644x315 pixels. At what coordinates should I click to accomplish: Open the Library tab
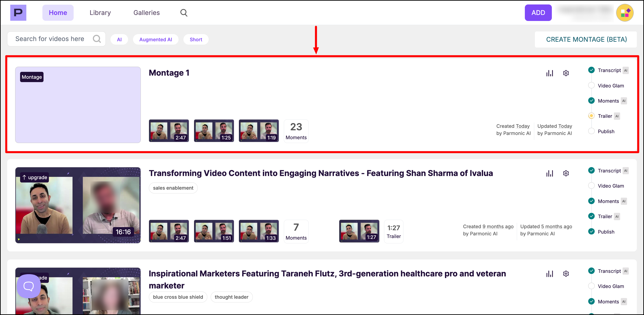(x=100, y=13)
